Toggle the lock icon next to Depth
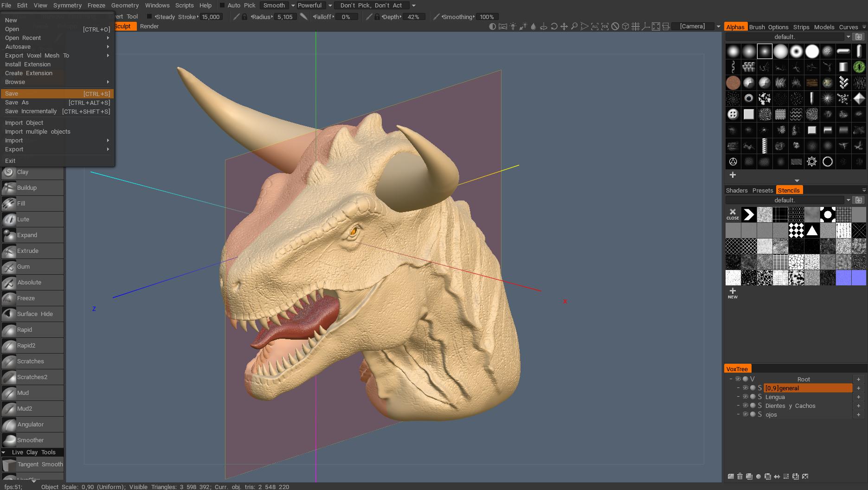Viewport: 868px width, 490px height. [377, 17]
